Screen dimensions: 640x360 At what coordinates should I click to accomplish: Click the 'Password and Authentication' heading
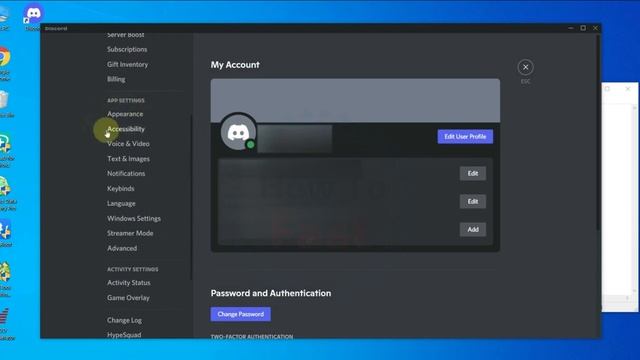tap(271, 293)
